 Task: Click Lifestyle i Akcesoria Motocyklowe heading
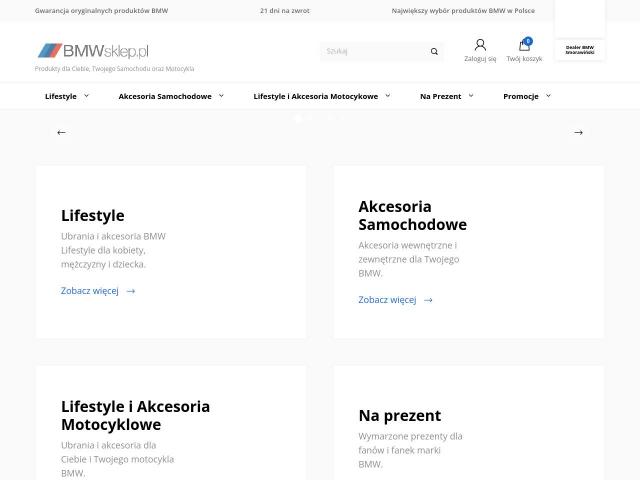click(x=136, y=416)
